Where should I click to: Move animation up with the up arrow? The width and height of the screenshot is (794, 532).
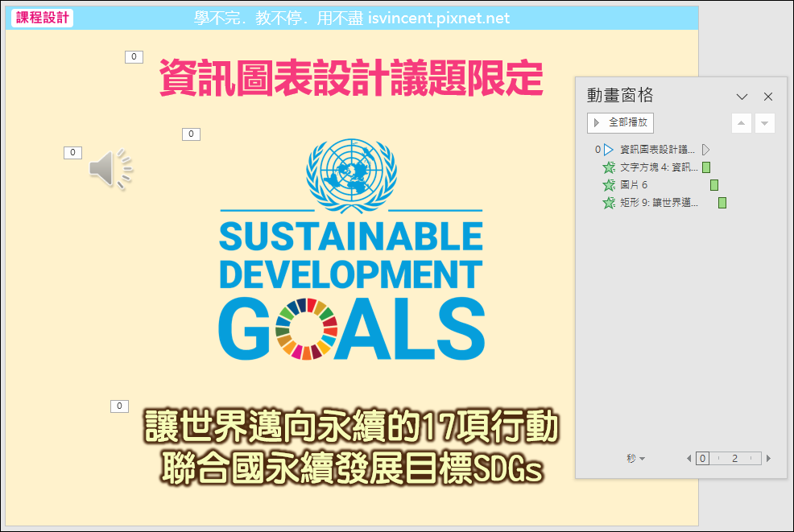coord(742,123)
